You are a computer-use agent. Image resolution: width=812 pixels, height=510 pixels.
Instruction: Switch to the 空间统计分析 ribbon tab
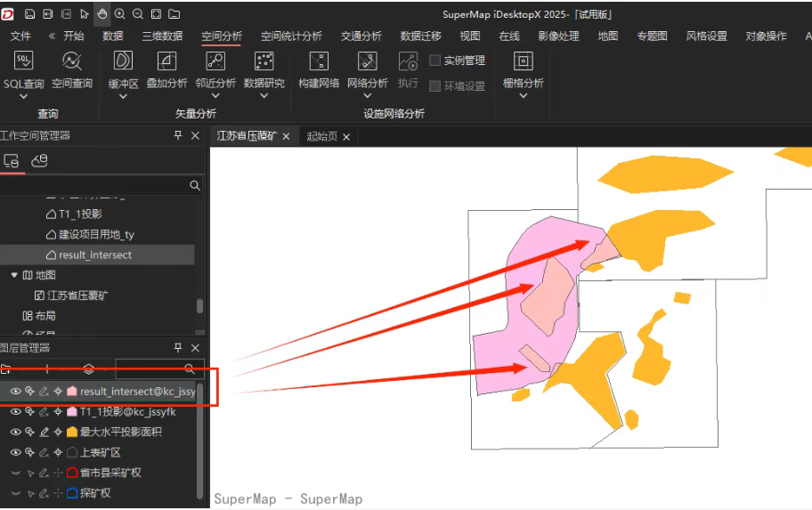[291, 36]
